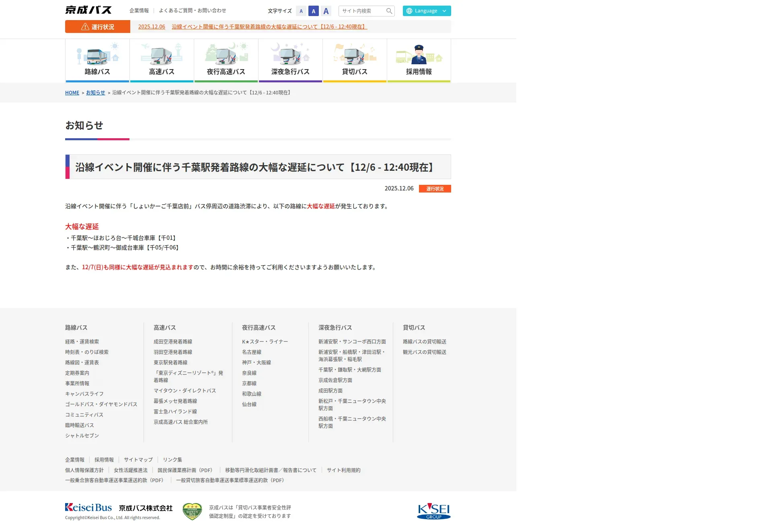Click the orange 運行状況 button
This screenshot has width=772, height=532.
(x=98, y=27)
